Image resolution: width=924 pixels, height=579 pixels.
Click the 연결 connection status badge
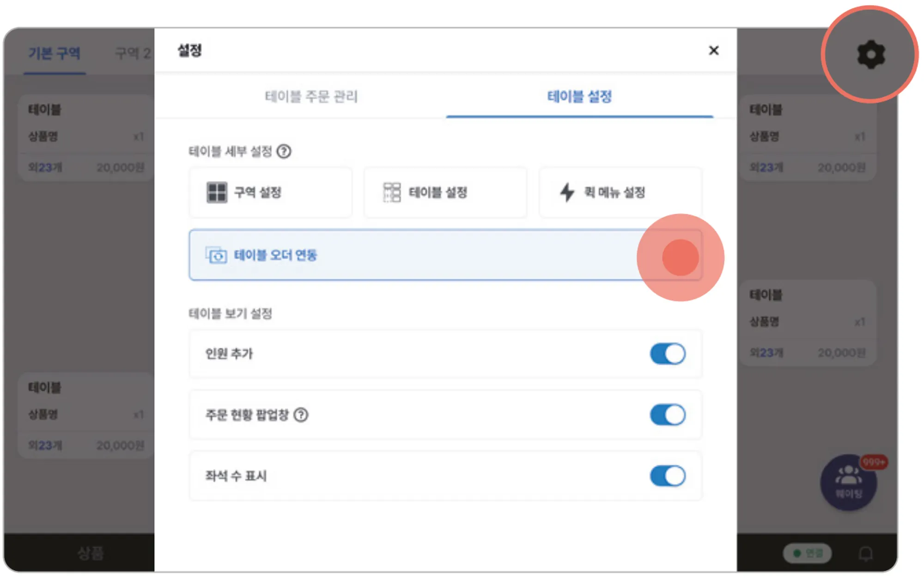[807, 553]
